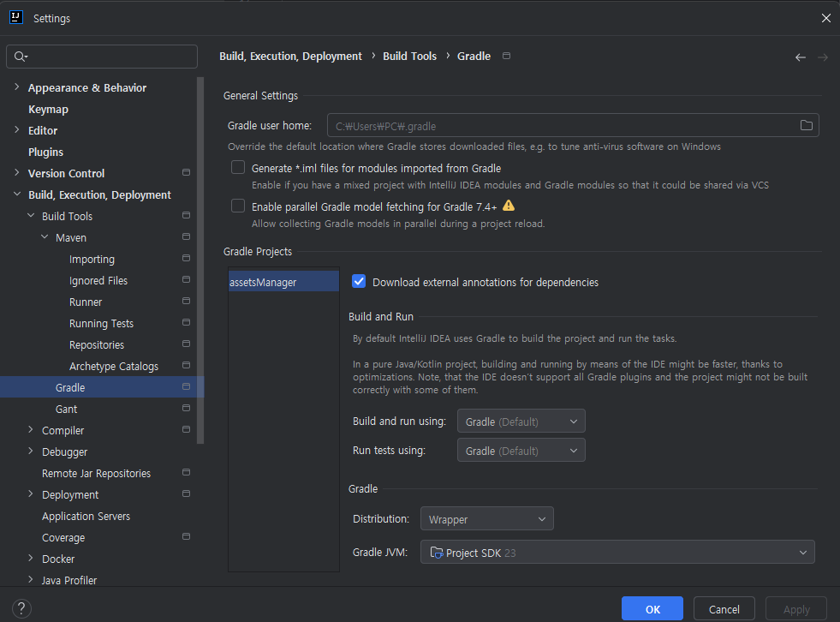Click project-level icon beside Gradle breadcrumb
This screenshot has height=622, width=840.
tap(506, 56)
